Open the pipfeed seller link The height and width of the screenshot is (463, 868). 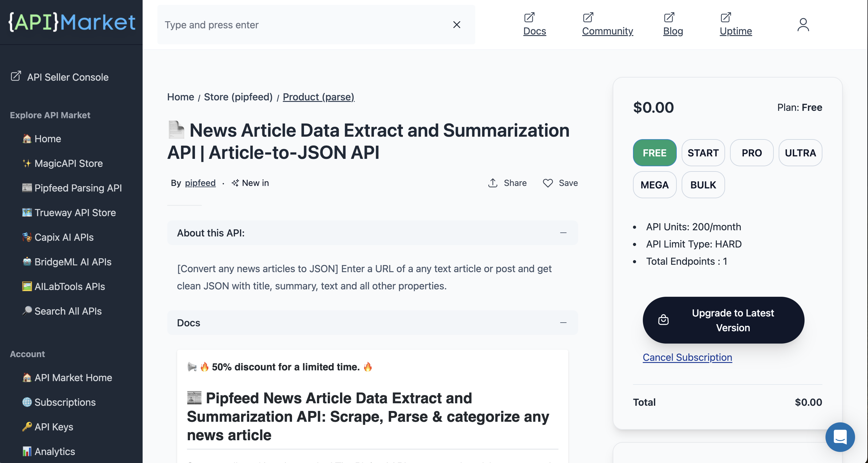click(x=200, y=183)
